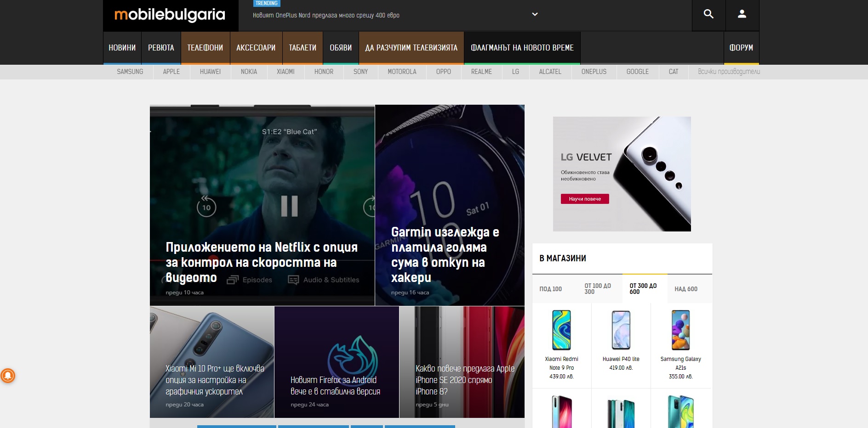868x428 pixels.
Task: Go to the ФОРУМ page
Action: (x=741, y=48)
